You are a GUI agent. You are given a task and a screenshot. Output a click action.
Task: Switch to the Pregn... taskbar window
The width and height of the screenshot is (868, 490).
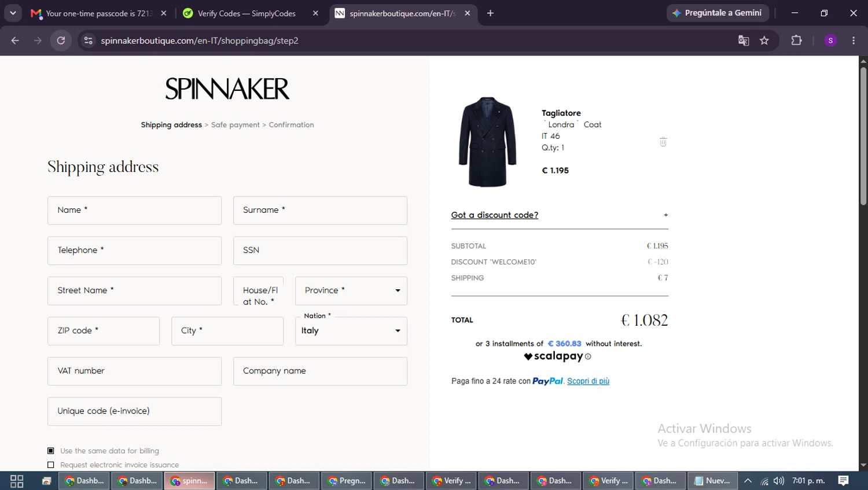[346, 481]
